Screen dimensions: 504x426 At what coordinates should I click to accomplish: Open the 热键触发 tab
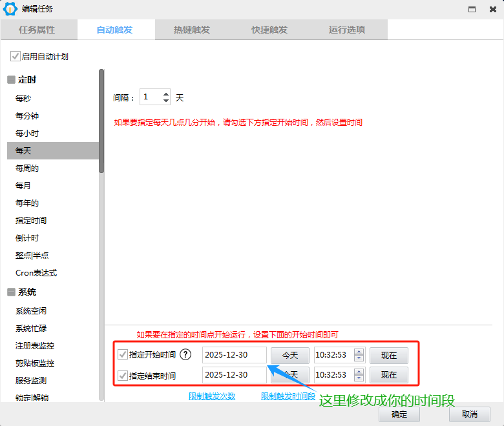pos(192,30)
